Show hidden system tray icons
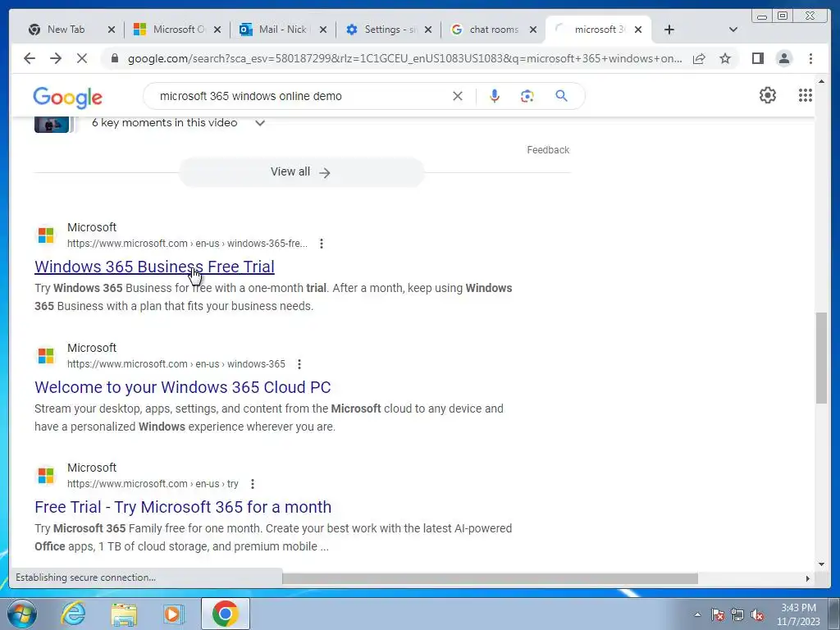This screenshot has height=630, width=840. coord(697,614)
